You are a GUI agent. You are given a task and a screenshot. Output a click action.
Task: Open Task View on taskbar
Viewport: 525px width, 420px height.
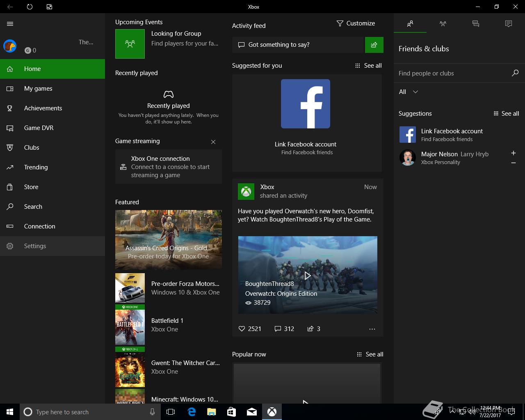point(171,412)
